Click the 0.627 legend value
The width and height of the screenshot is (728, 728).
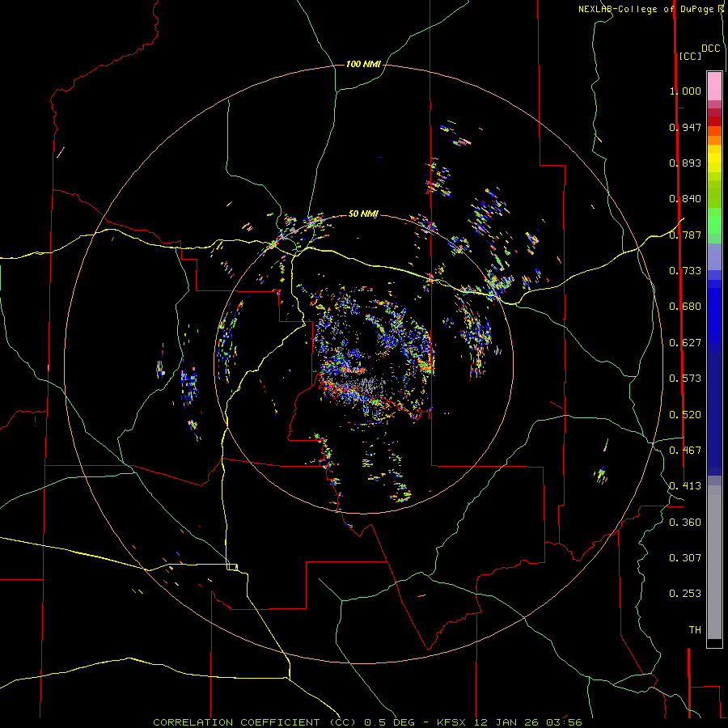click(x=685, y=343)
